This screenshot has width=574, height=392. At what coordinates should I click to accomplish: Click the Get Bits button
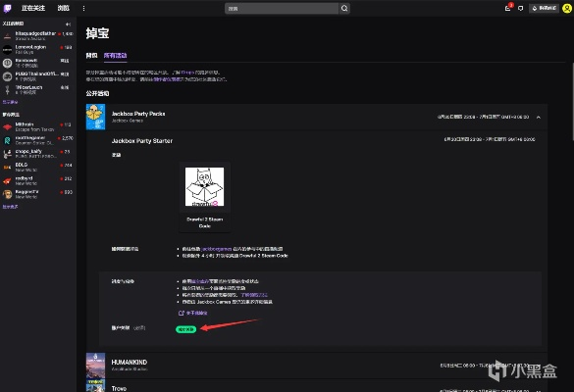[544, 8]
